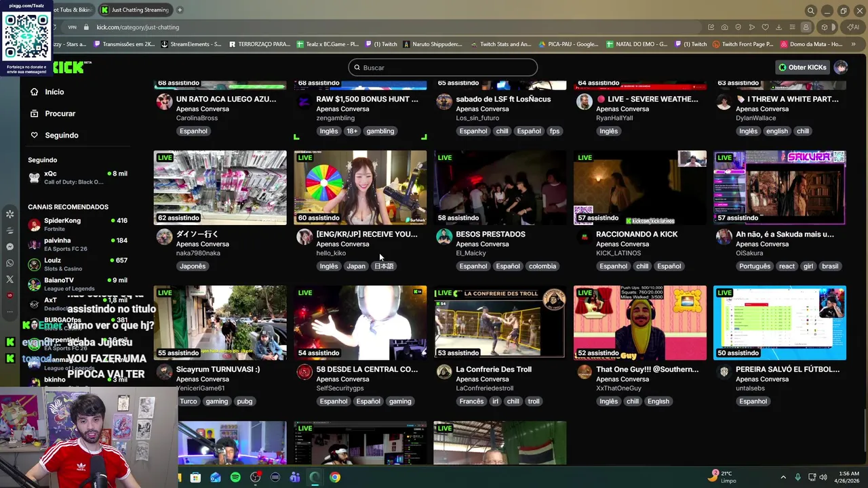Click the colombia tag under El_Maicky
The width and height of the screenshot is (868, 488).
click(x=542, y=266)
